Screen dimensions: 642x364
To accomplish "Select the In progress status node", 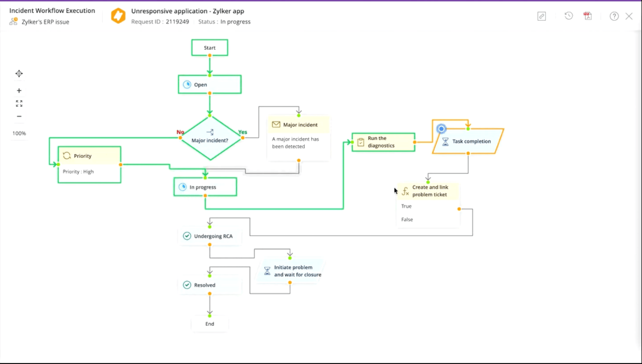I will pyautogui.click(x=205, y=187).
